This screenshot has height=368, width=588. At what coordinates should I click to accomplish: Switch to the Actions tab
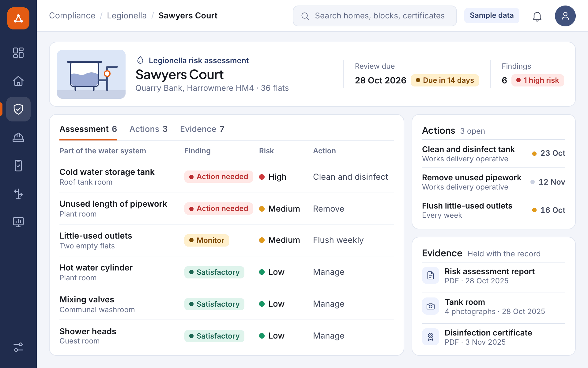click(x=149, y=129)
